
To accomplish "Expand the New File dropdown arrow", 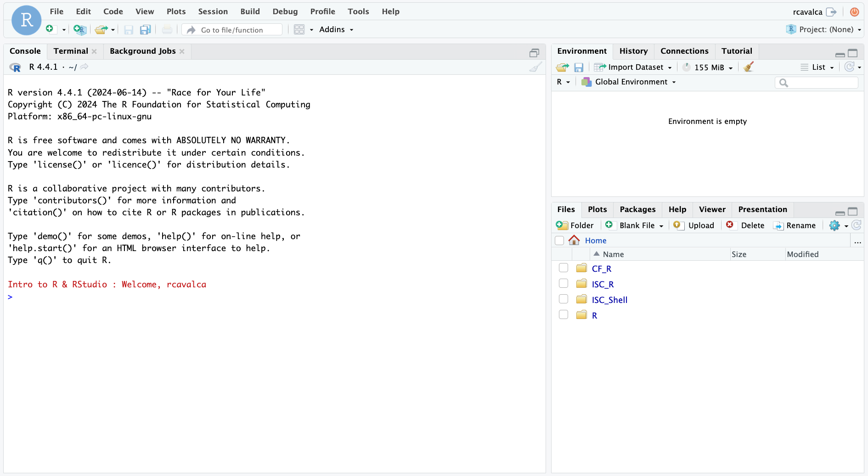I will point(64,30).
